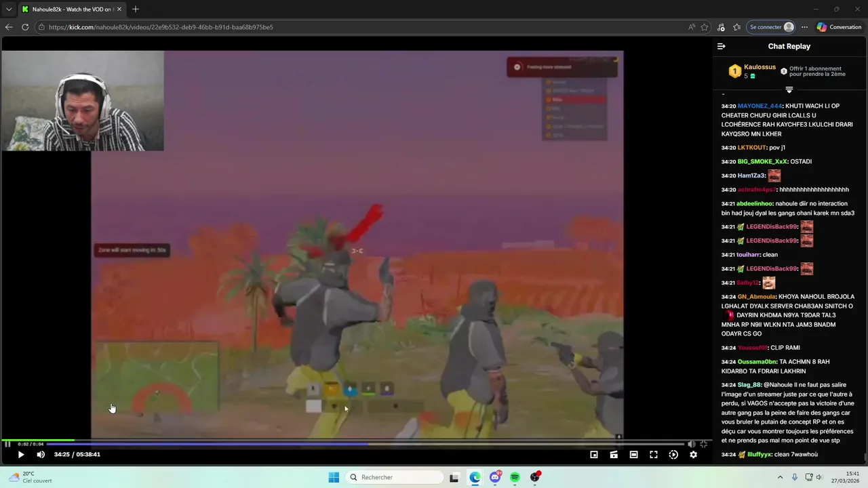Open Read aloud in address bar
The height and width of the screenshot is (488, 868).
691,27
